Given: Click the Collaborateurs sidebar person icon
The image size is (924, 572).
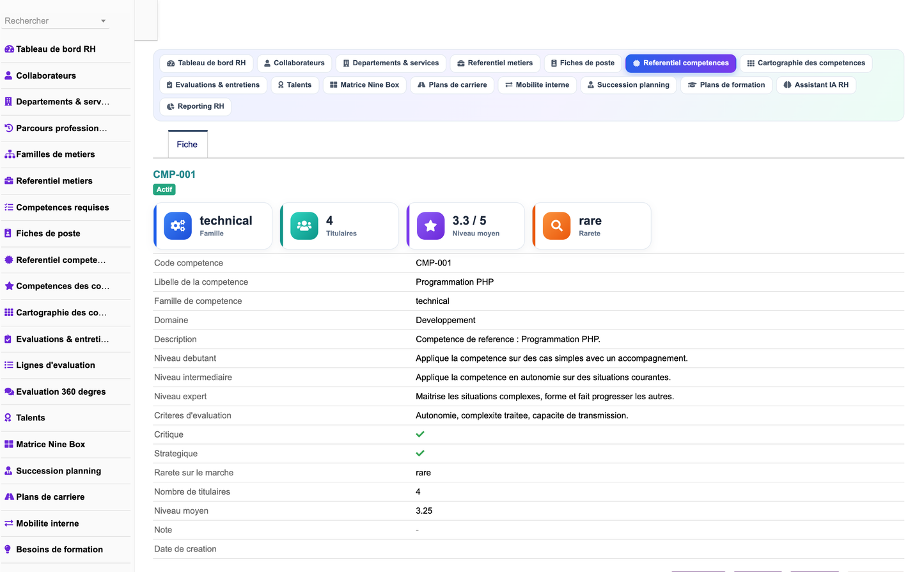Looking at the screenshot, I should coord(9,75).
